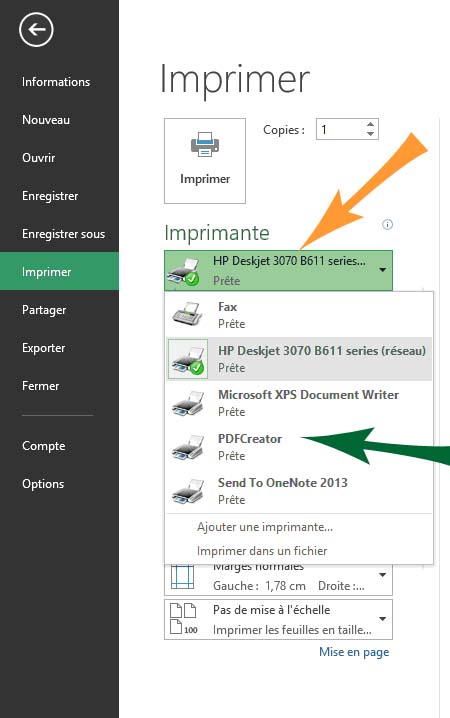Click the PDFCreator printer icon
Image resolution: width=450 pixels, height=718 pixels.
[x=188, y=447]
